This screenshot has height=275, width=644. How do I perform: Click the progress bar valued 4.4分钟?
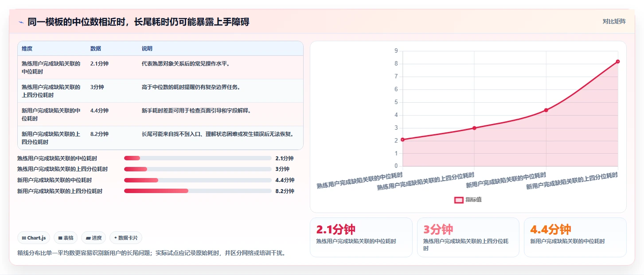pos(198,180)
